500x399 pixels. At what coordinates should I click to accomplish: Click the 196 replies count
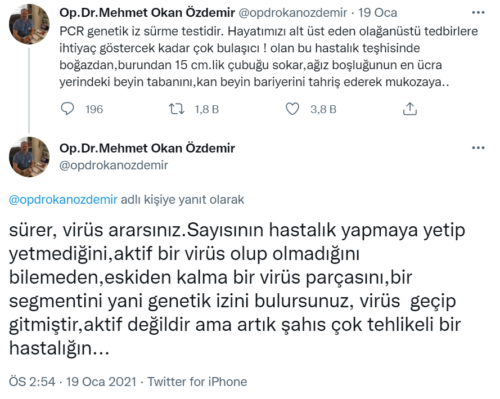[x=94, y=109]
